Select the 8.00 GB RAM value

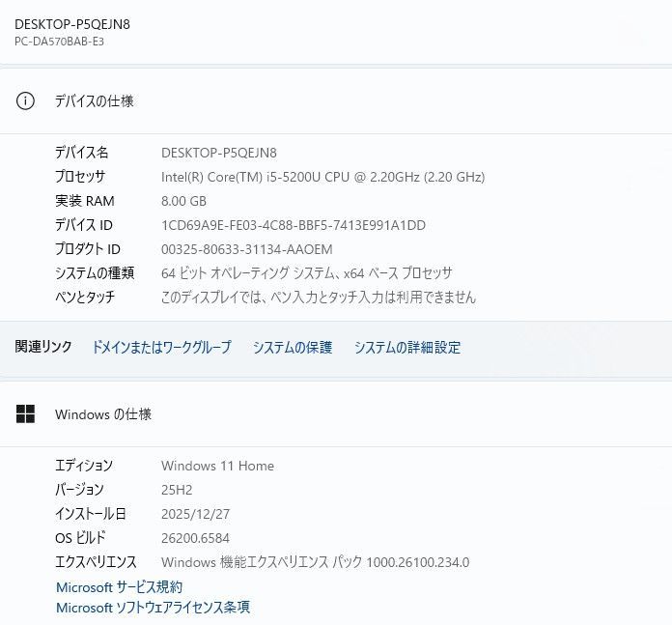tap(183, 201)
